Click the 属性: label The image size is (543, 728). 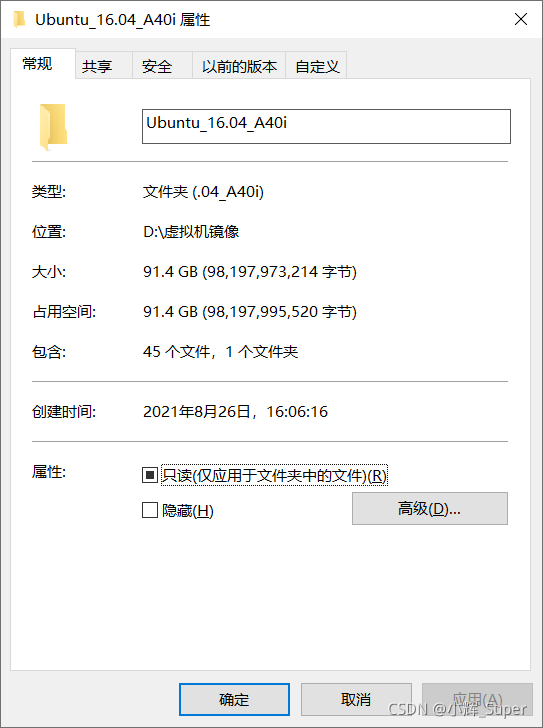[49, 472]
